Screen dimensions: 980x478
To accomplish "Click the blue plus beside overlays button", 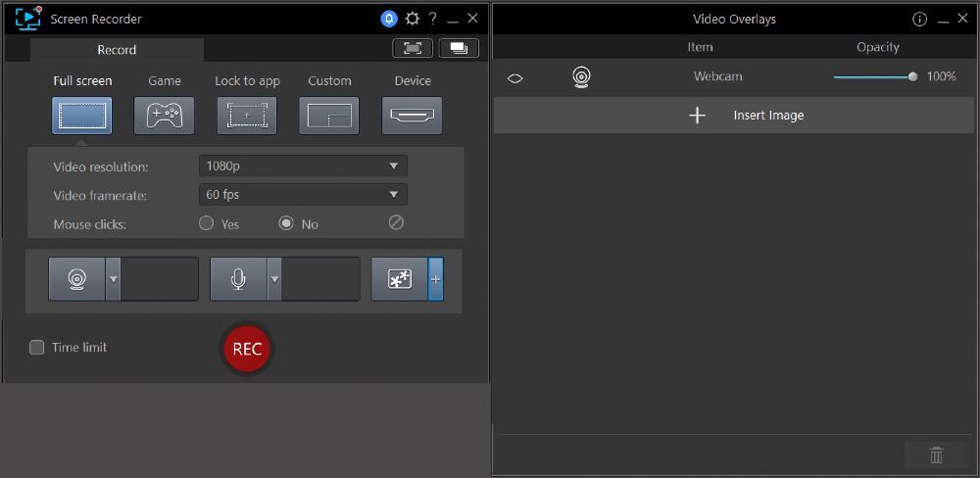I will pos(436,279).
